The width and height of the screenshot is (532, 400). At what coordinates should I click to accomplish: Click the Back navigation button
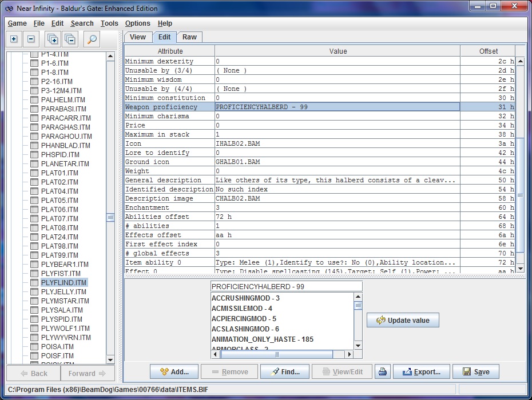click(34, 373)
